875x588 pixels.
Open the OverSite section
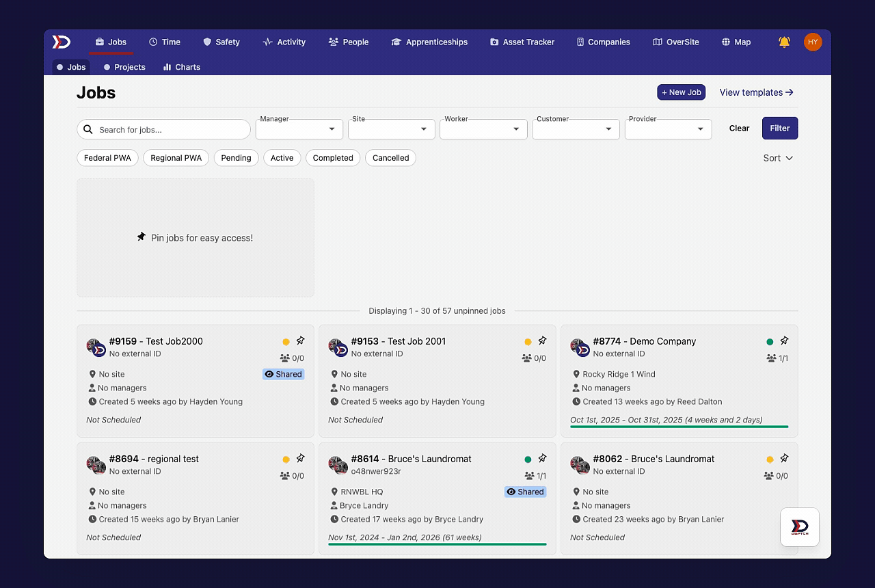675,42
